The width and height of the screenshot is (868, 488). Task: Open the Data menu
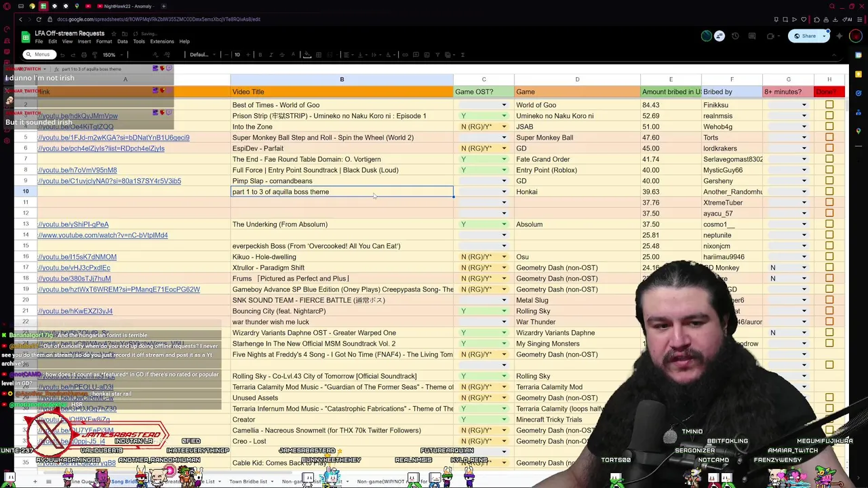[x=122, y=41]
